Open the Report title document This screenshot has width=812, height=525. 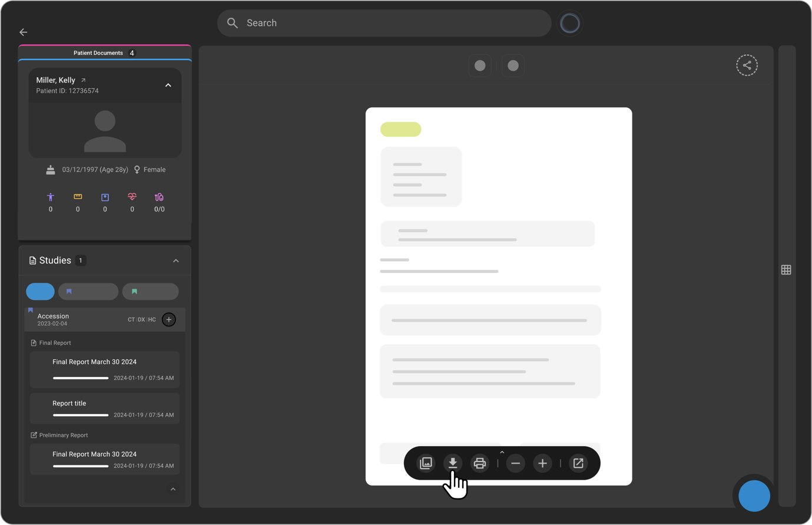[105, 408]
